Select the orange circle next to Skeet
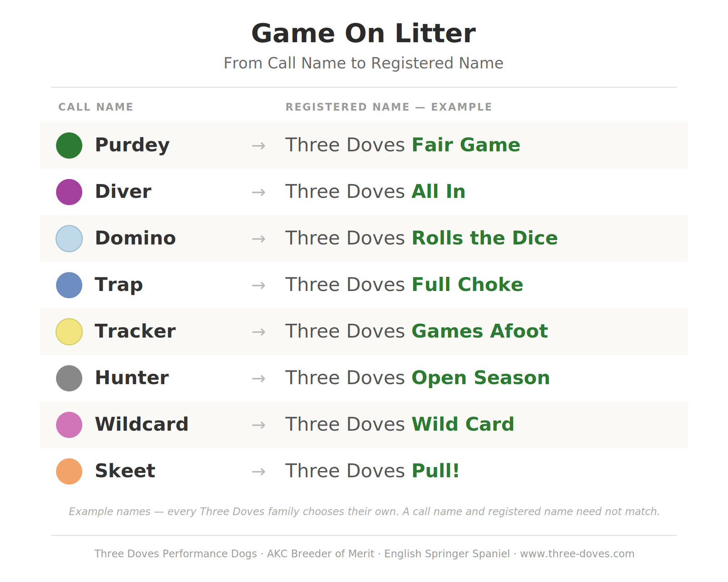This screenshot has width=728, height=582. click(69, 472)
